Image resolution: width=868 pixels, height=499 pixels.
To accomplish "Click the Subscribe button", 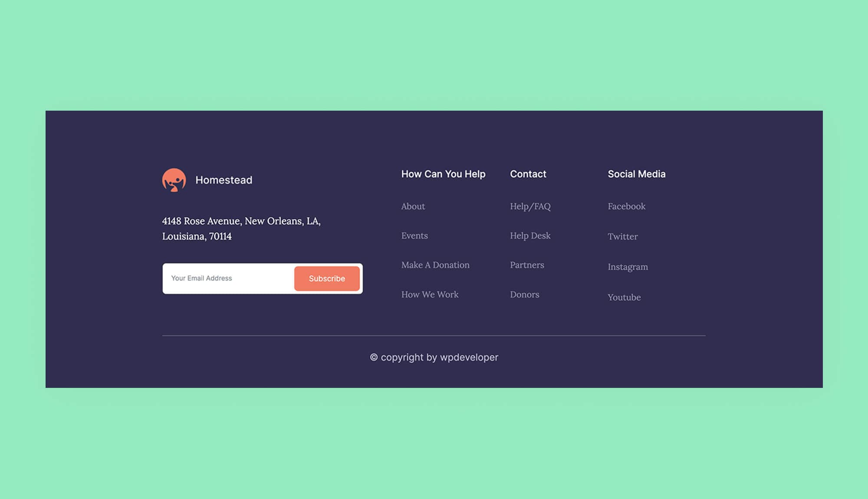I will point(327,279).
